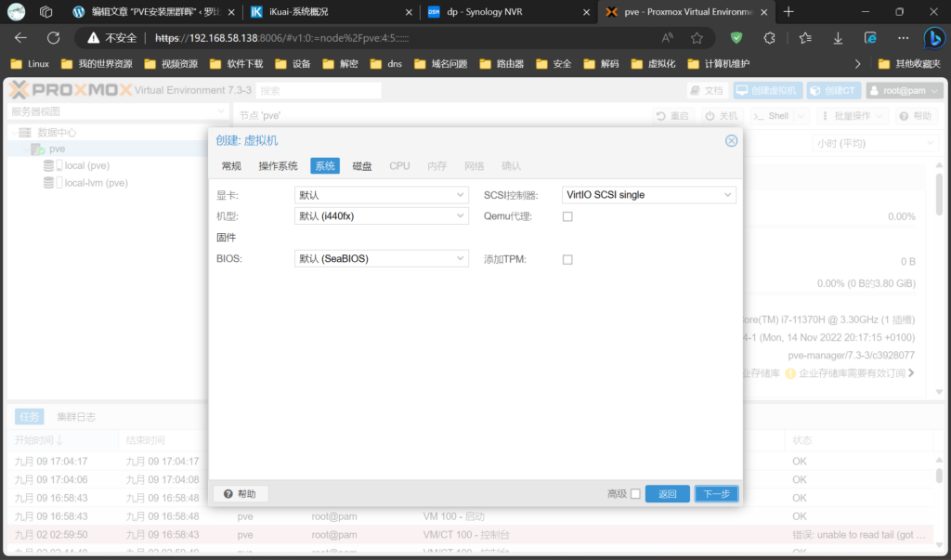951x560 pixels.
Task: Click the 返回 button
Action: (x=668, y=494)
